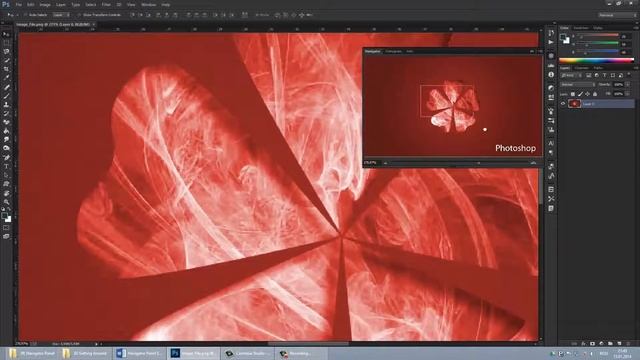
Task: Open layer filter Kind dropdown
Action: [x=571, y=75]
